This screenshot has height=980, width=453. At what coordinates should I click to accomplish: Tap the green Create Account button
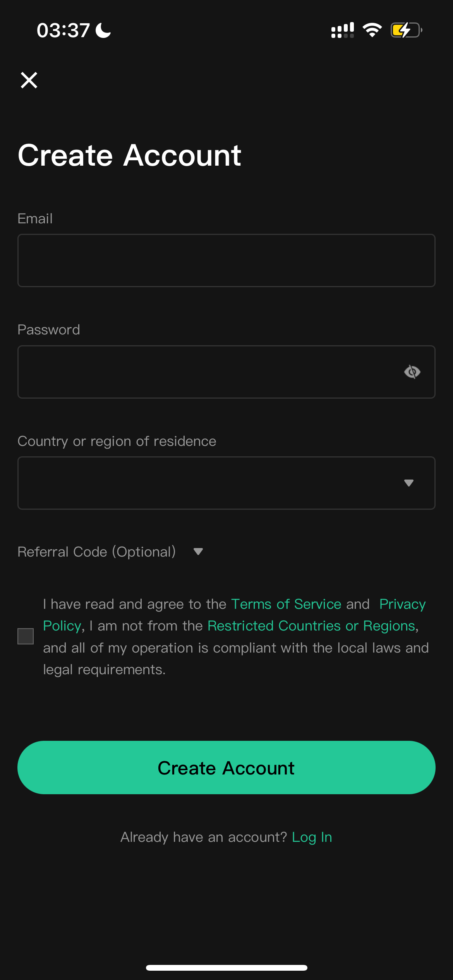click(x=226, y=768)
